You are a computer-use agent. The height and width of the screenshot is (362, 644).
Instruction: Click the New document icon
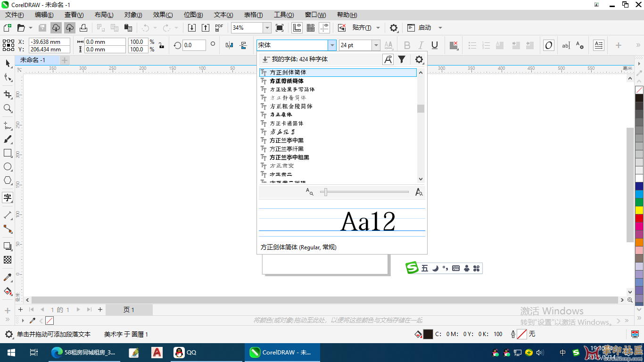(7, 28)
